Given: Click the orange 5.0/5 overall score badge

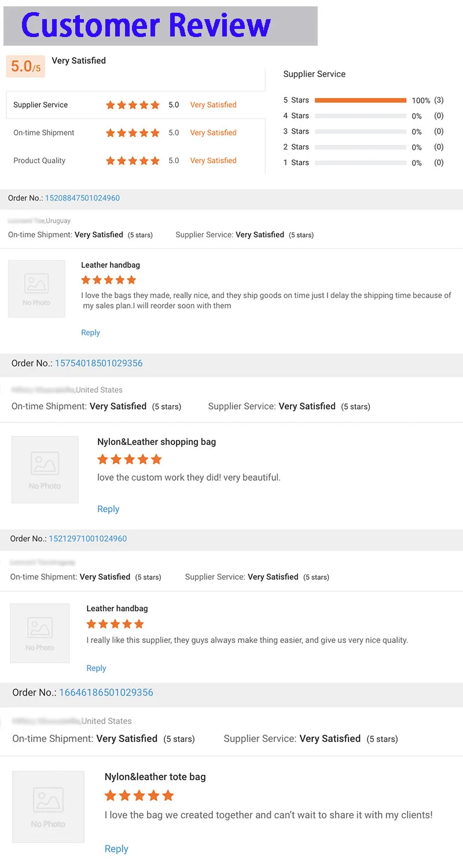Looking at the screenshot, I should [25, 66].
